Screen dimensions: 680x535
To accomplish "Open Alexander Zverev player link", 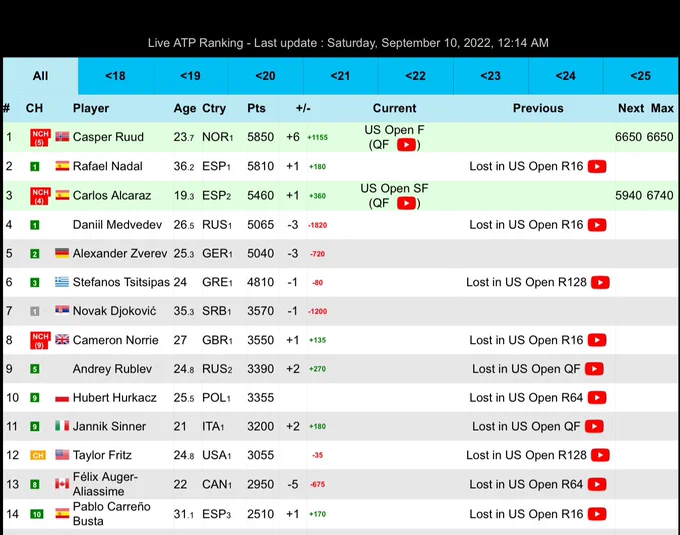I will 120,253.
